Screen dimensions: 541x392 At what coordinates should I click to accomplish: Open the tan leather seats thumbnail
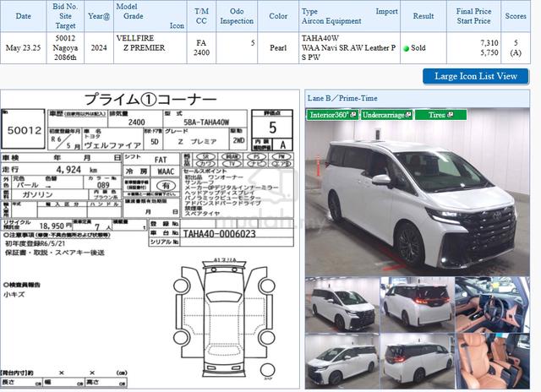[x=492, y=361]
